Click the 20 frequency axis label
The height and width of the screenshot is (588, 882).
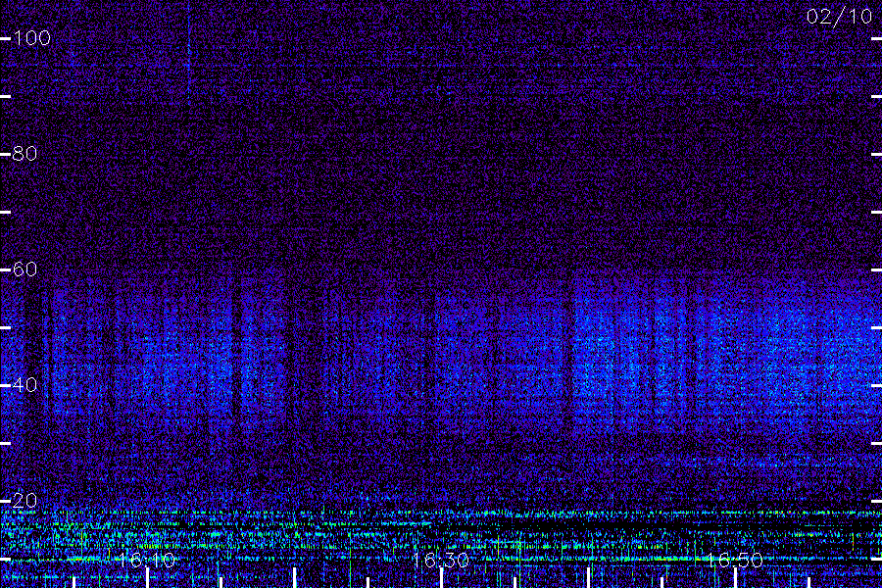click(x=24, y=500)
